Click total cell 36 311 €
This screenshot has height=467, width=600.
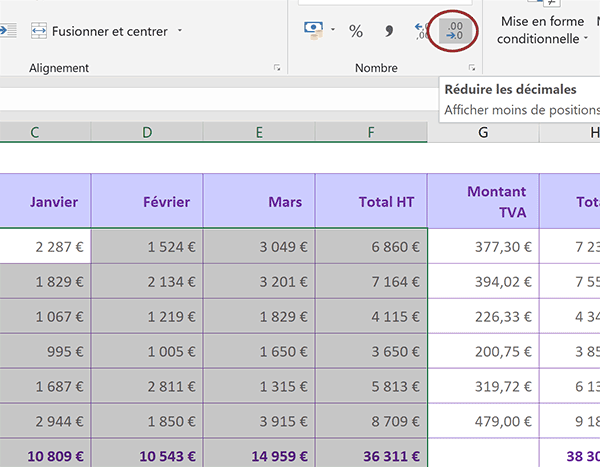[x=371, y=453]
